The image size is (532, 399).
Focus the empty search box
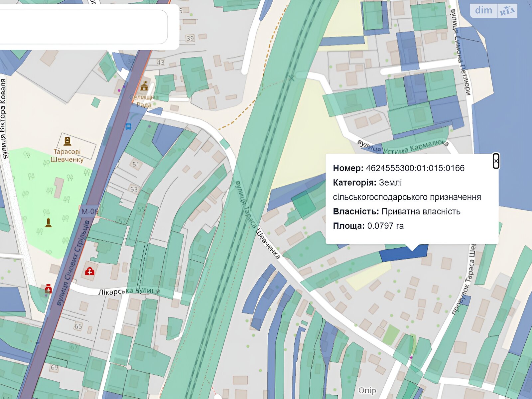click(x=83, y=27)
